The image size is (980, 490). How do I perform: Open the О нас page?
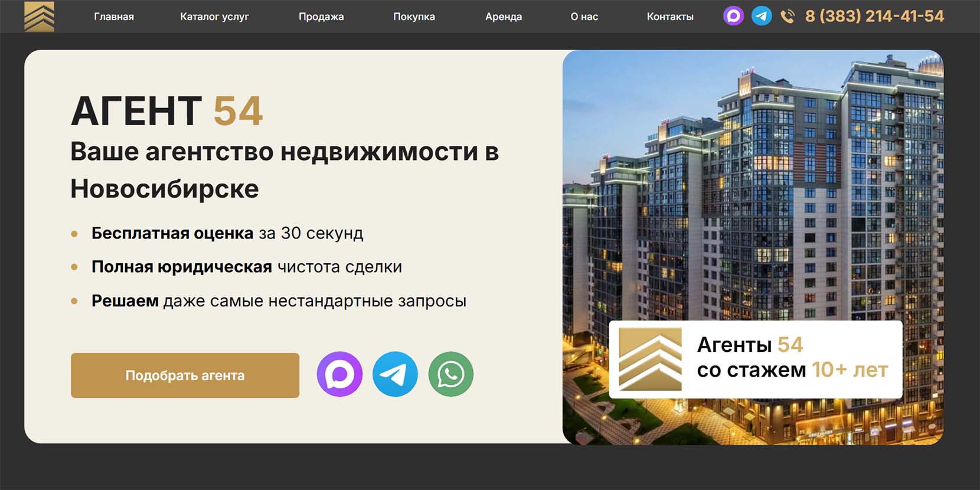(584, 17)
